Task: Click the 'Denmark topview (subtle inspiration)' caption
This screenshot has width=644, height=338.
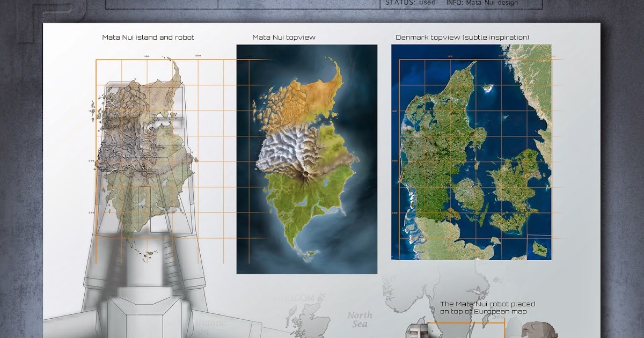Action: pos(462,38)
